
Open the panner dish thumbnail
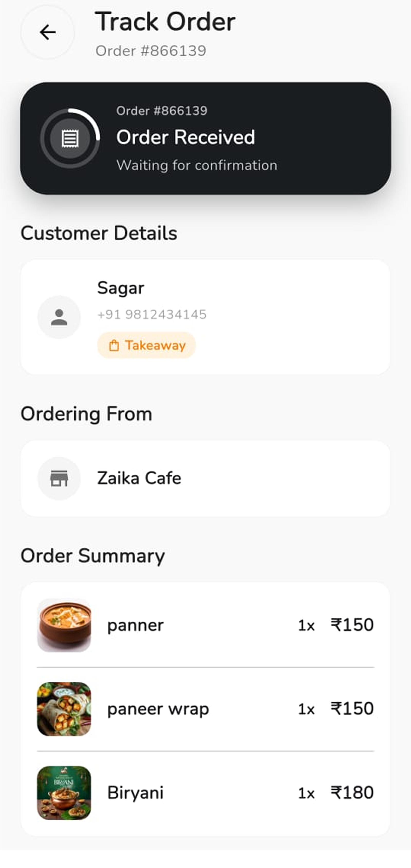(x=64, y=625)
